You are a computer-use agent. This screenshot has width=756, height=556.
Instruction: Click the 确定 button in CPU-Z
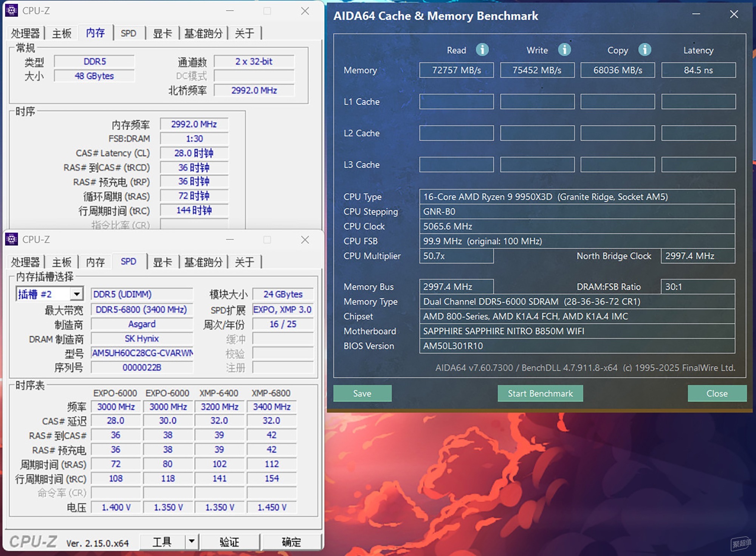coord(291,542)
